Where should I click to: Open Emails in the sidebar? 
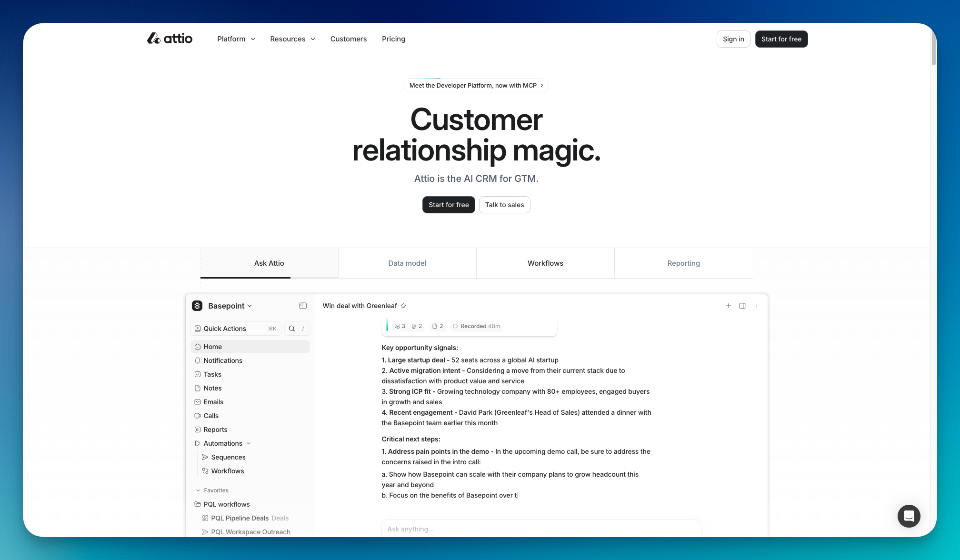pyautogui.click(x=250, y=402)
